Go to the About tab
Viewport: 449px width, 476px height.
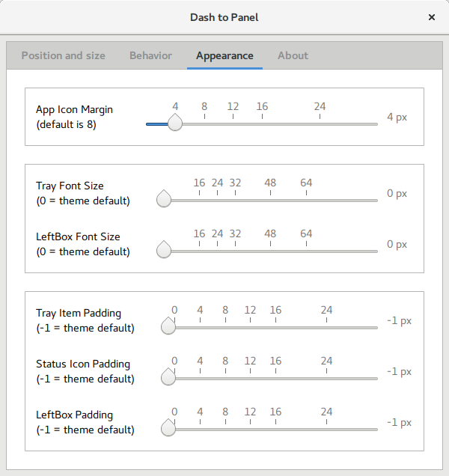click(293, 55)
